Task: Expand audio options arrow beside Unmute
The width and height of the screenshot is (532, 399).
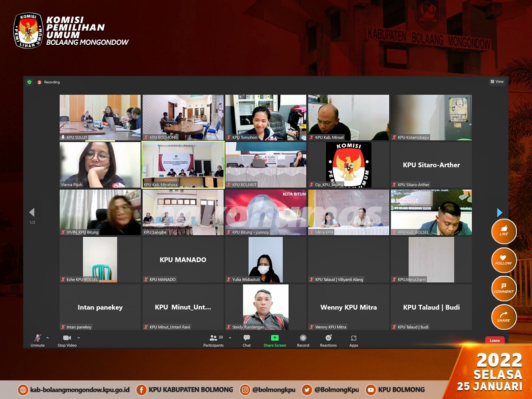Action: [x=48, y=338]
